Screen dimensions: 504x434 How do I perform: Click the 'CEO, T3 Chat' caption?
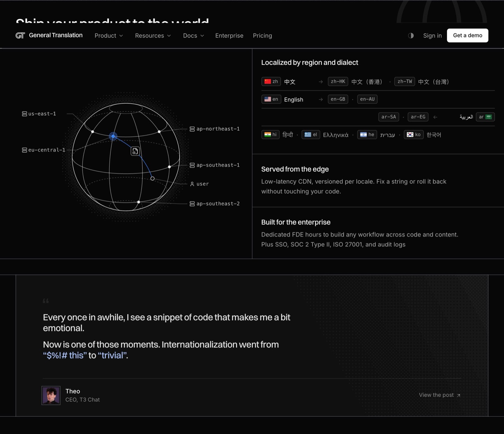[83, 400]
